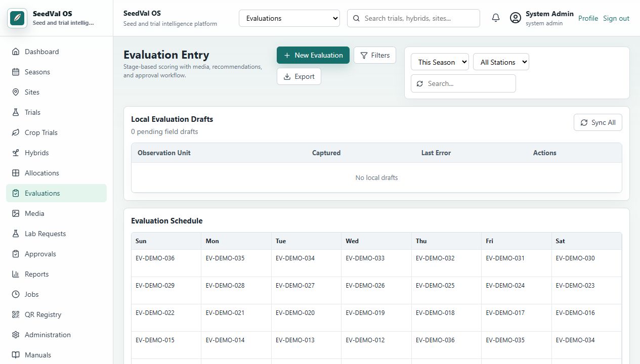
Task: Select schedule entry EV-DEMO-019
Action: coord(365,312)
